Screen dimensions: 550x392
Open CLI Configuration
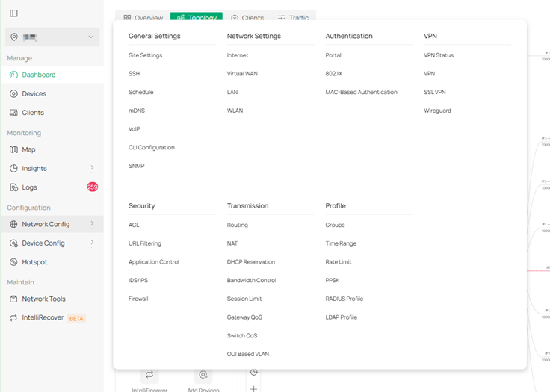tap(152, 147)
